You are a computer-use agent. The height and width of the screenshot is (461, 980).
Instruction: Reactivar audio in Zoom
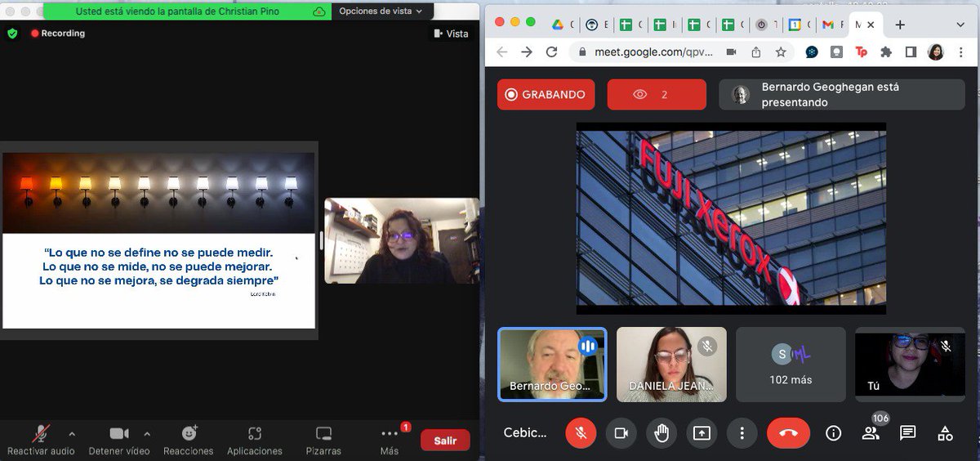(41, 441)
